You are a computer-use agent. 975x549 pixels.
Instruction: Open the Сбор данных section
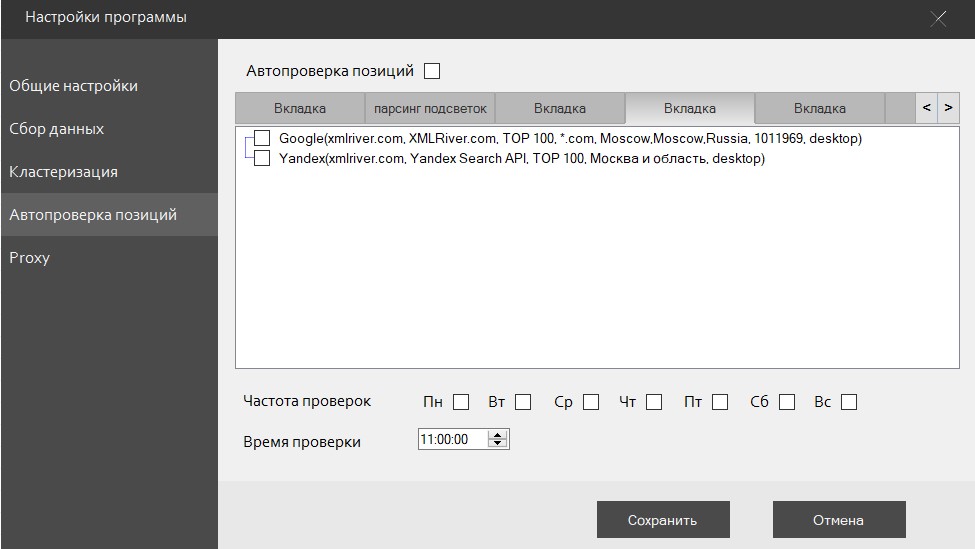tap(109, 129)
